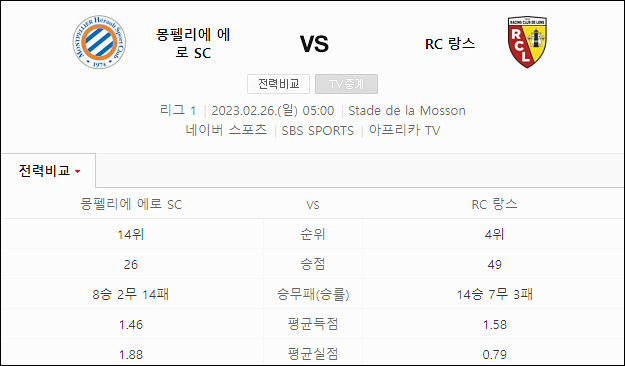
Task: Click the 평균득점 row label
Action: [x=313, y=324]
